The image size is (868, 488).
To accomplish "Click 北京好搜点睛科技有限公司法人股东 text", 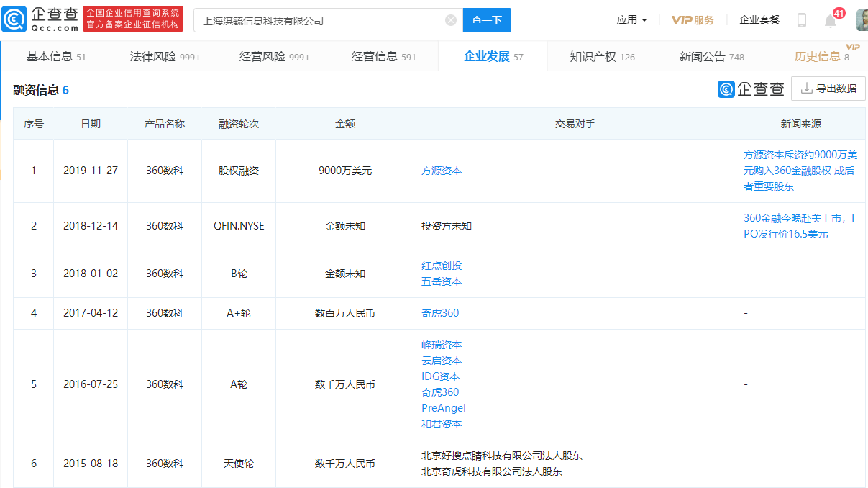I will 502,456.
